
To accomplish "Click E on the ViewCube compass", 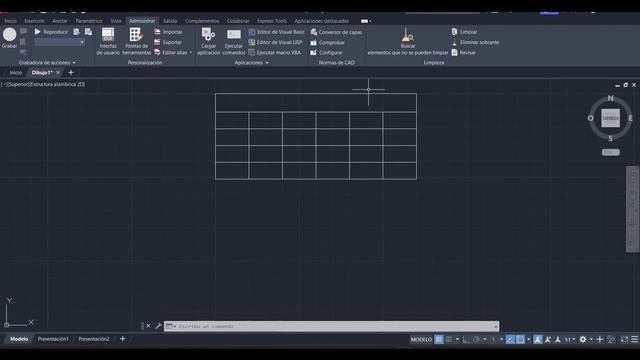I will point(631,118).
